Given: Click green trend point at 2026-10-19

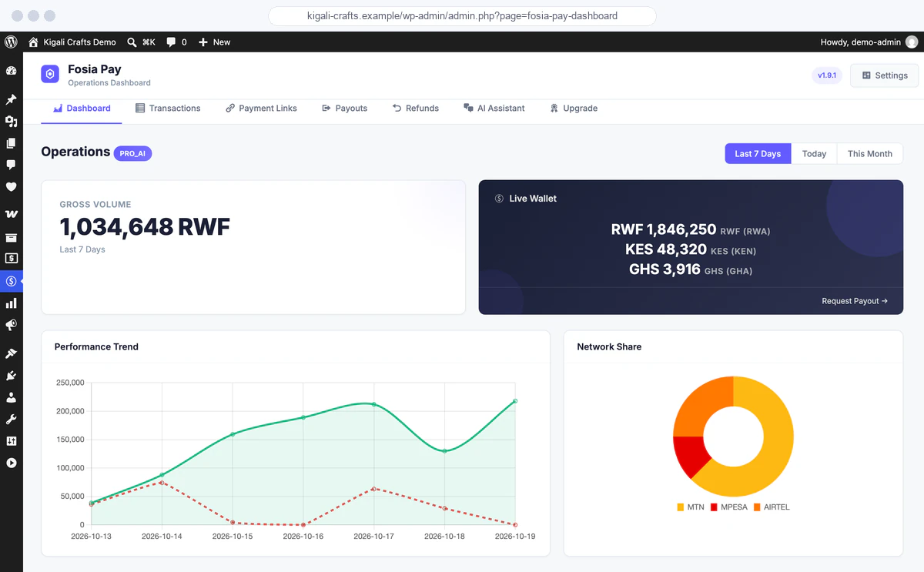Looking at the screenshot, I should (x=515, y=401).
